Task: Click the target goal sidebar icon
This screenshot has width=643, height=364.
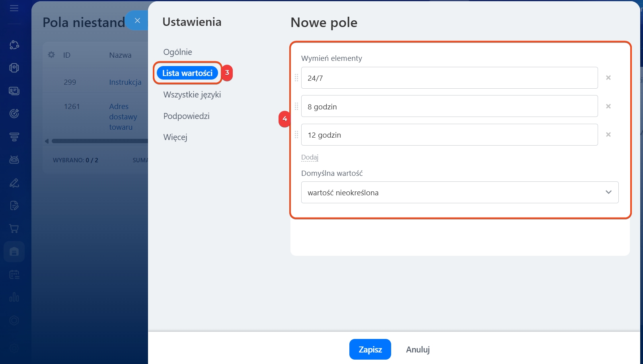Action: click(14, 114)
